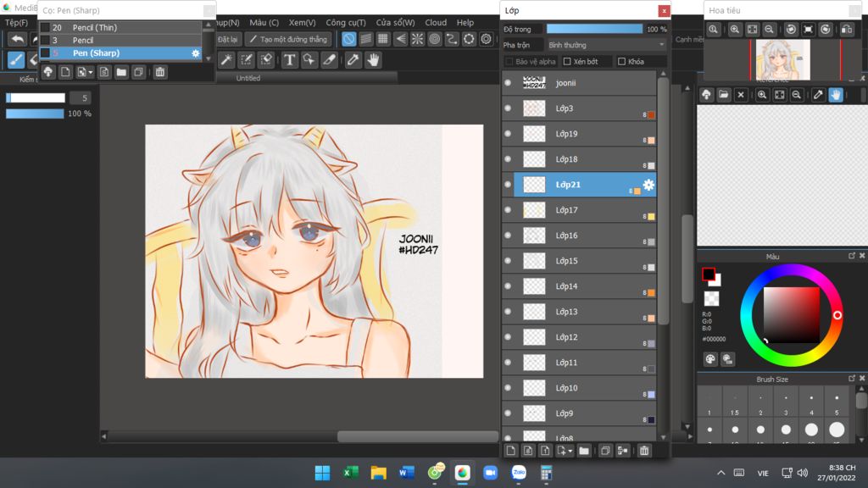Merge layer down in the layer panel
This screenshot has height=488, width=868.
coord(623,451)
